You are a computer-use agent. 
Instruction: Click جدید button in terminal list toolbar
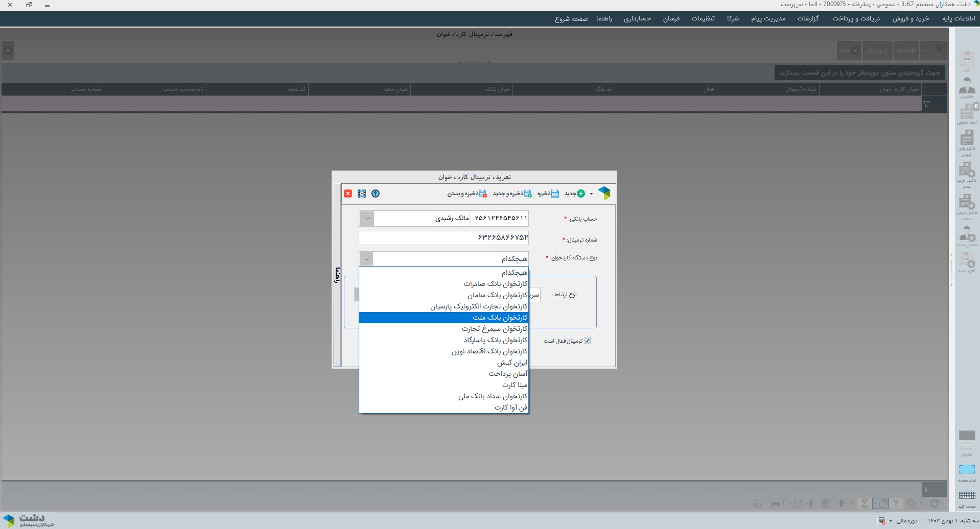click(906, 51)
